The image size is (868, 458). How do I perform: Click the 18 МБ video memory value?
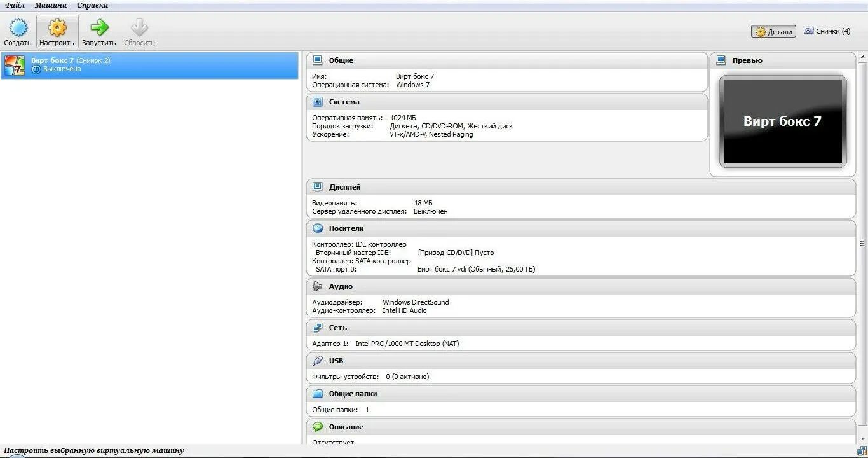point(423,203)
